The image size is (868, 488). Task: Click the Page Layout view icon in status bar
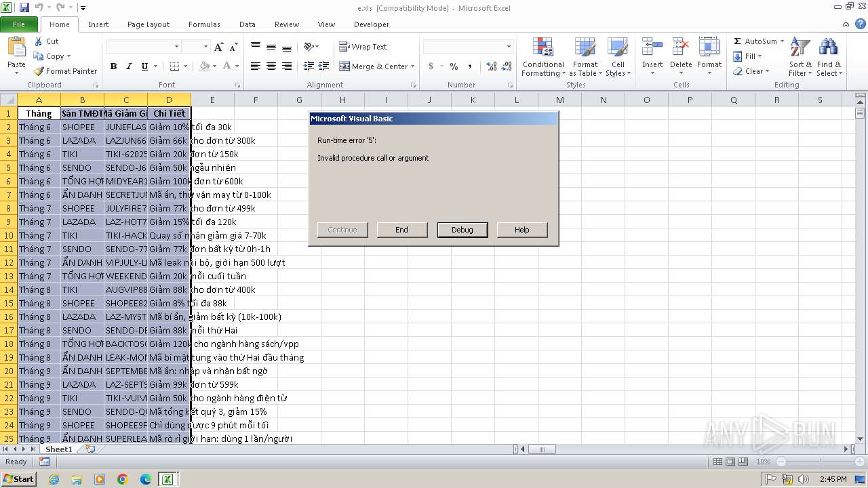(x=730, y=462)
